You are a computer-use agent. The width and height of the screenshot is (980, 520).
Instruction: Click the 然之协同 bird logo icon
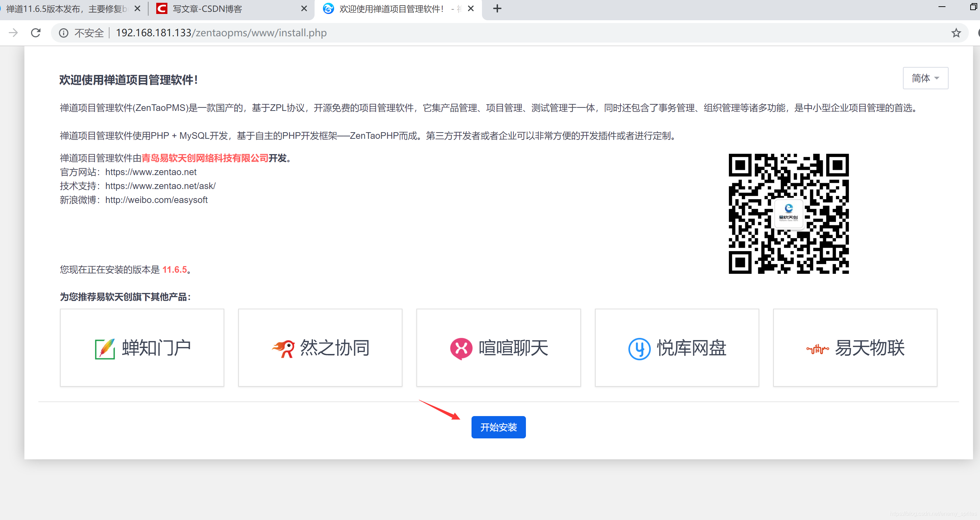click(284, 348)
